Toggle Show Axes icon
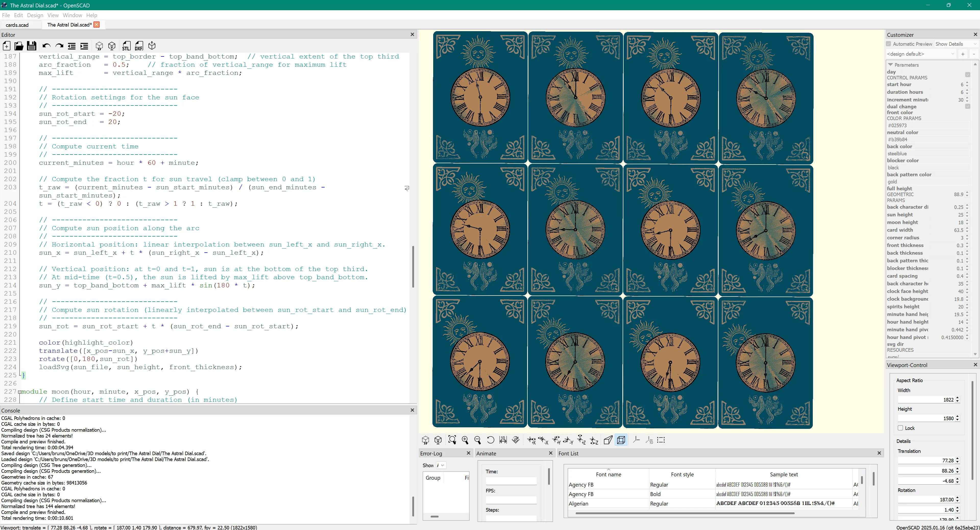Viewport: 980px width, 530px height. click(x=636, y=440)
